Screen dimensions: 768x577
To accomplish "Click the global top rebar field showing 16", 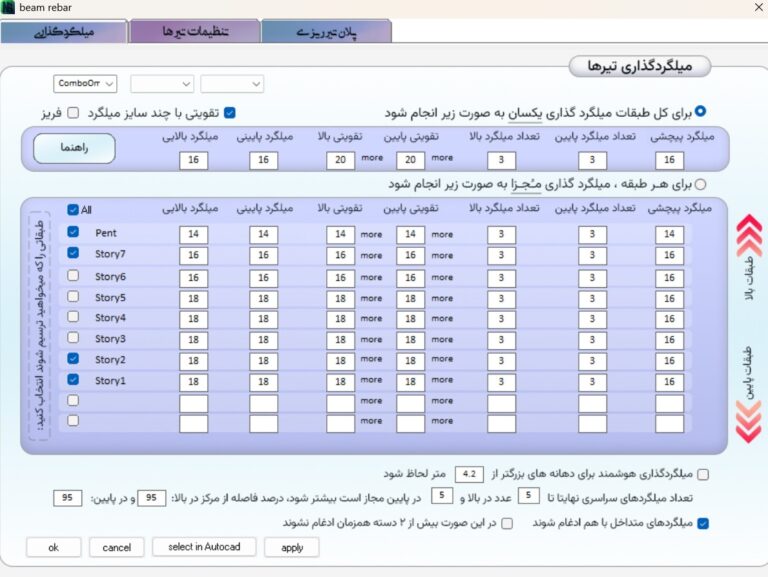I will tap(193, 160).
